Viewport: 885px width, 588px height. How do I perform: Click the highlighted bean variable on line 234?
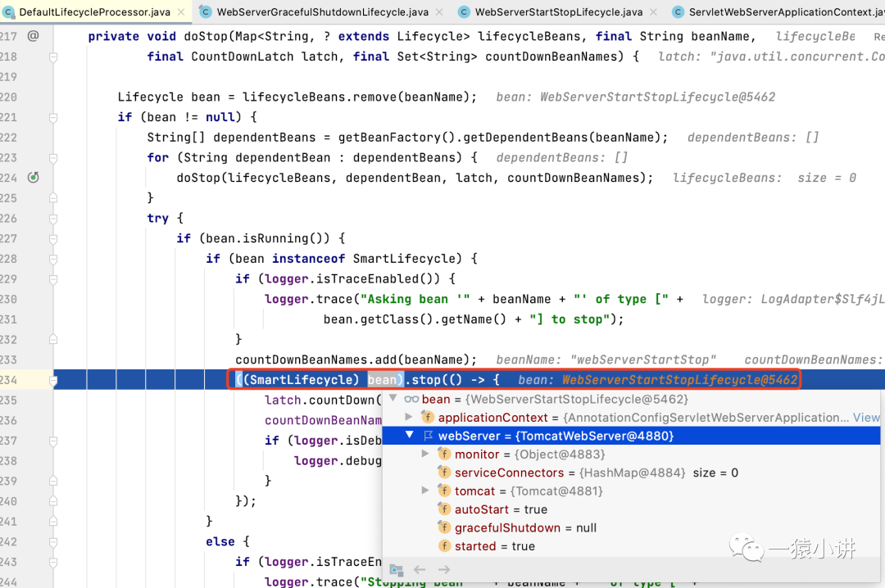[383, 380]
